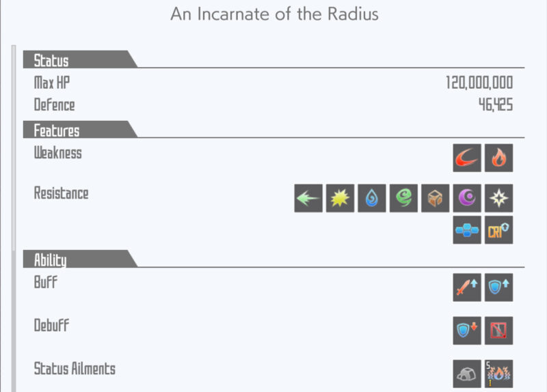Select the green arrow pierce resistance icon
Screen dimensions: 547x392
(308, 198)
